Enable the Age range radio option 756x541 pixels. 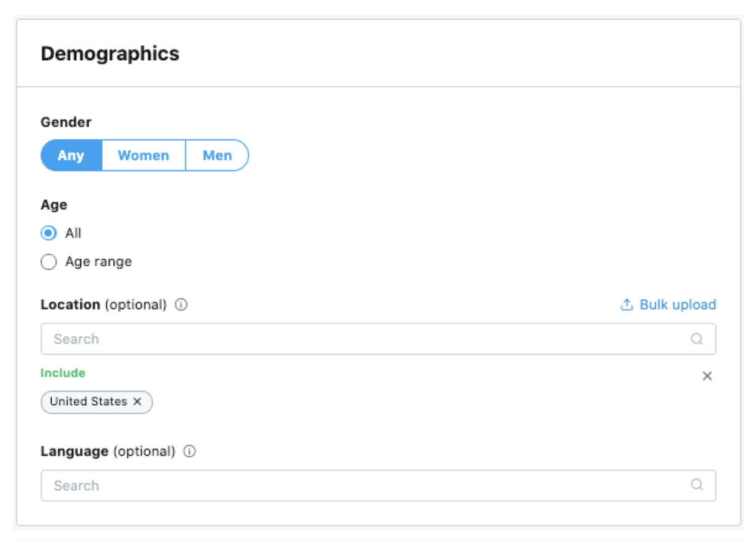pyautogui.click(x=48, y=262)
